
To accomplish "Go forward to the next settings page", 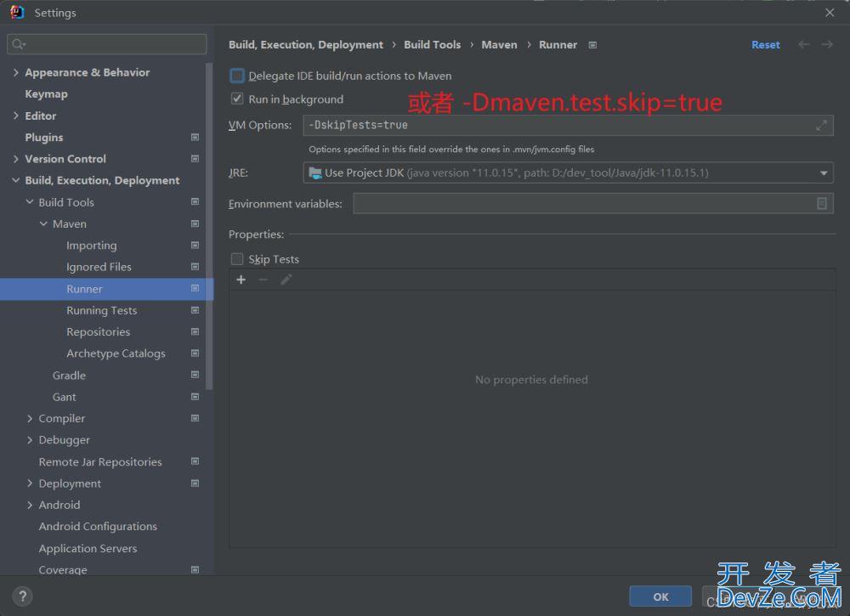I will coord(827,44).
